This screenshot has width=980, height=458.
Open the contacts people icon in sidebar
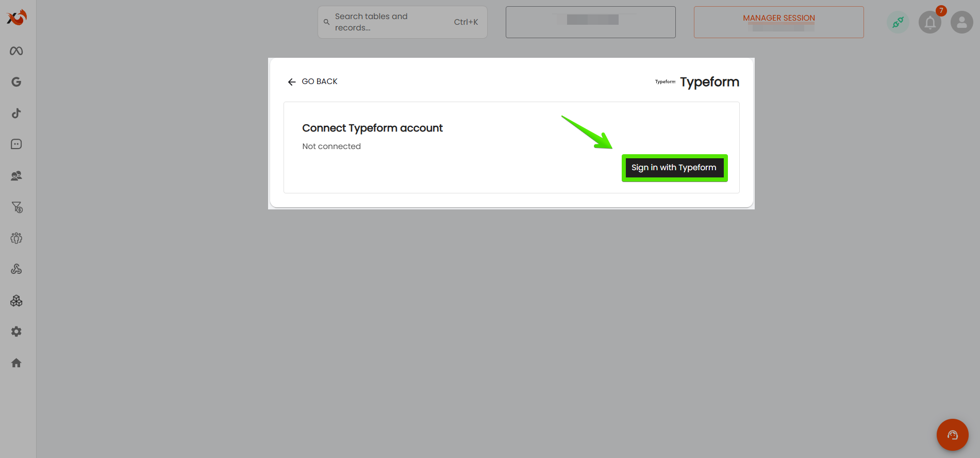click(16, 176)
